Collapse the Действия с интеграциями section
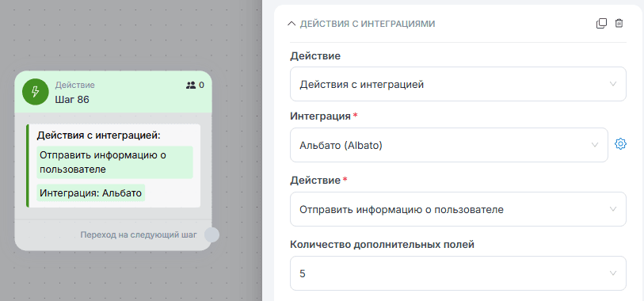This screenshot has height=301, width=644. click(x=292, y=24)
